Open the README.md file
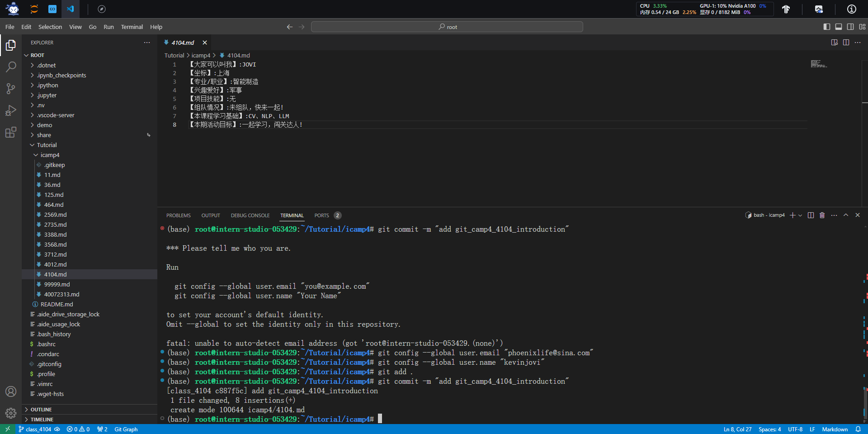This screenshot has width=868, height=434. point(90,305)
